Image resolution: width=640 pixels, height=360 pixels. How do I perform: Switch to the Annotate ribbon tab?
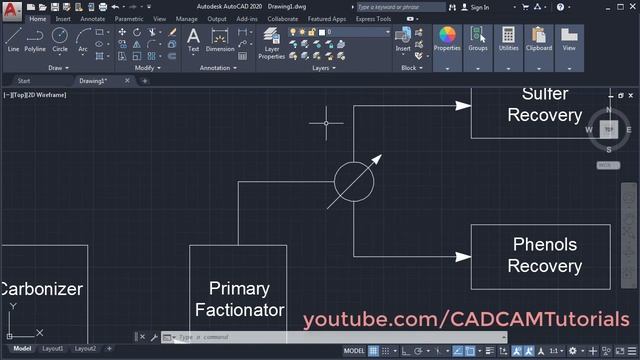click(x=93, y=19)
